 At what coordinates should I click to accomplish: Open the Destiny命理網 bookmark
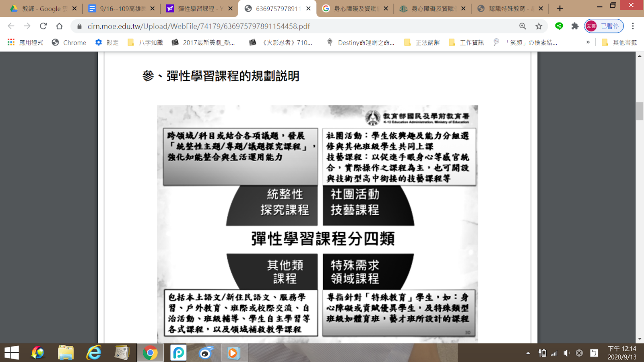coord(361,42)
